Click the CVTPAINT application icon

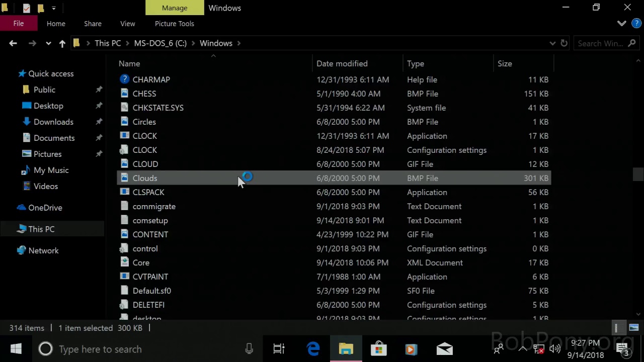tap(124, 277)
